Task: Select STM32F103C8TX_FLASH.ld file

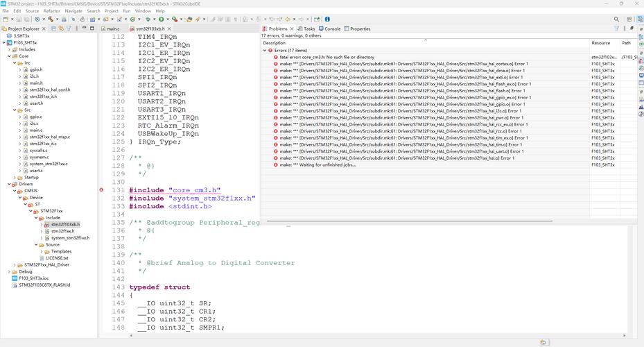Action: pos(41,285)
